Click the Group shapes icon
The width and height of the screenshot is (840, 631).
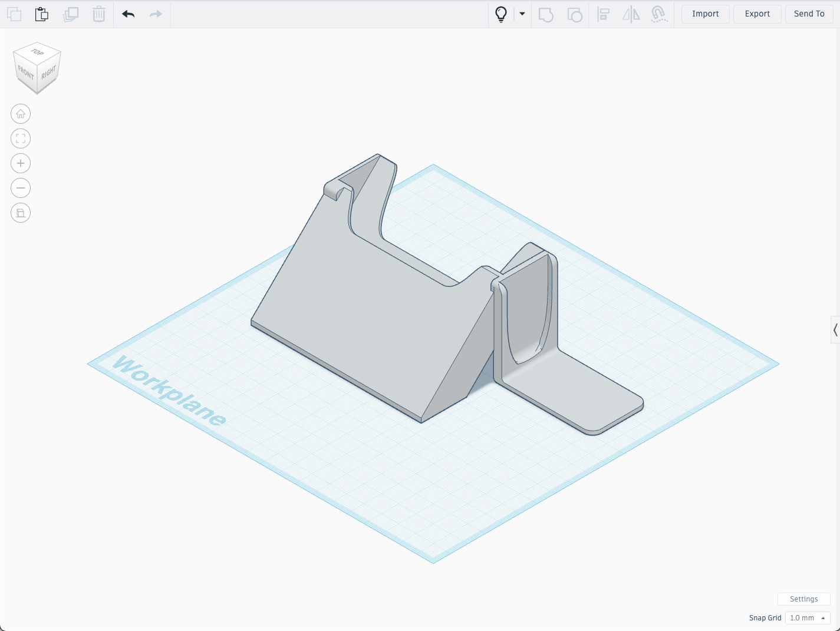point(546,14)
